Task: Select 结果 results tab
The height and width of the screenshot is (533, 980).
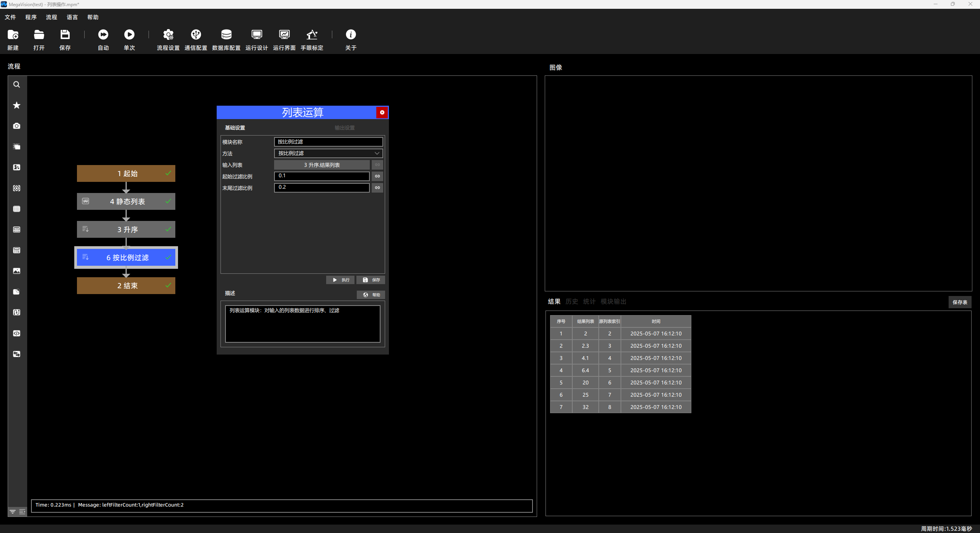Action: point(554,302)
